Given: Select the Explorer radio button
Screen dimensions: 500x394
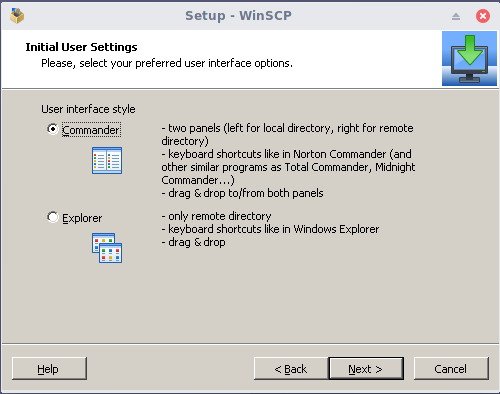Looking at the screenshot, I should pyautogui.click(x=52, y=217).
